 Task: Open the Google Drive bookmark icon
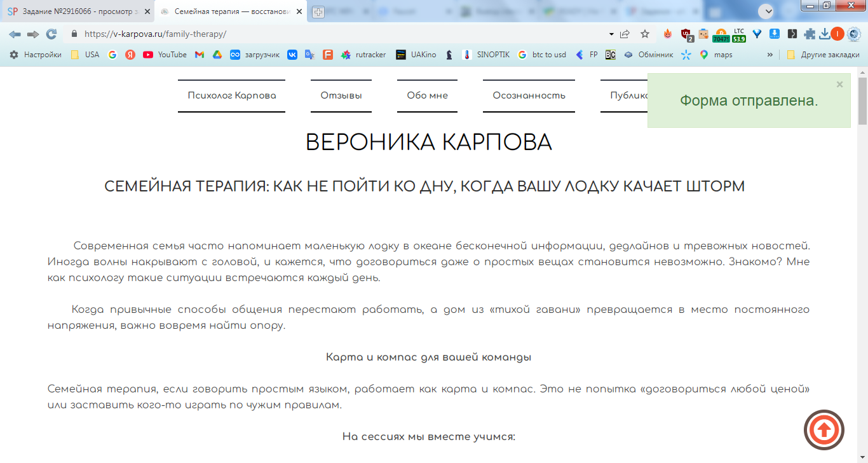[217, 55]
